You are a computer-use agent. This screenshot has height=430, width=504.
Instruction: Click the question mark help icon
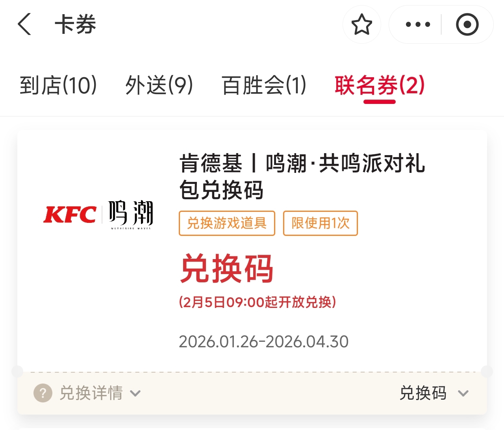(x=43, y=393)
